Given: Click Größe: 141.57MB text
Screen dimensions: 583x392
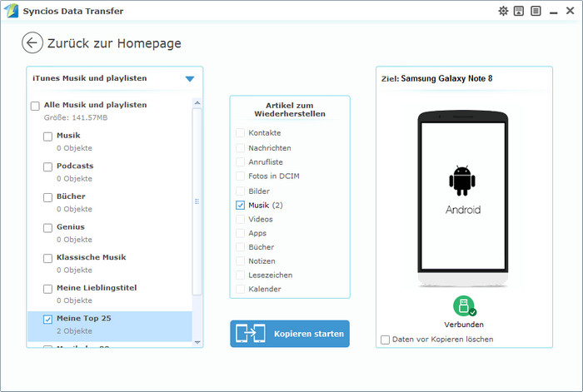Looking at the screenshot, I should 76,118.
